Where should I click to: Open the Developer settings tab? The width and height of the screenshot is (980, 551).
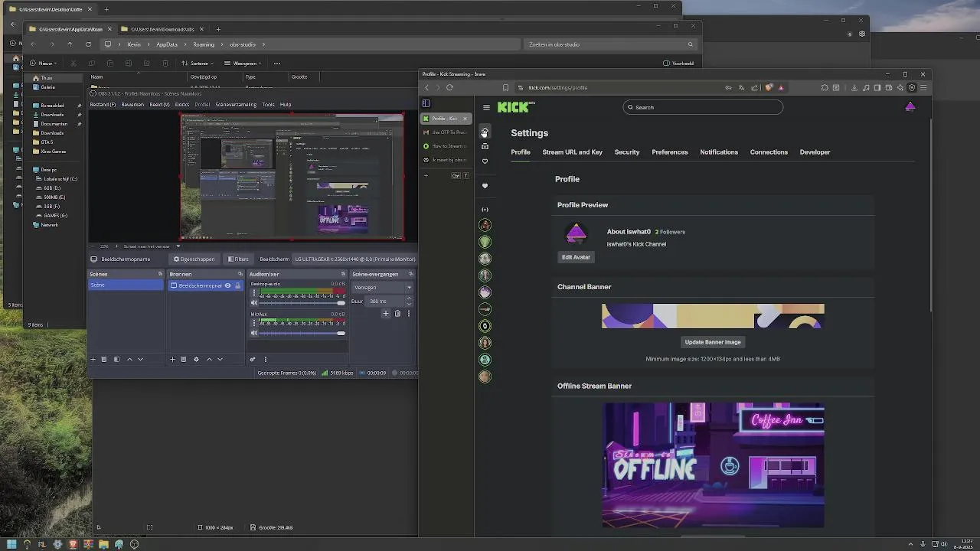tap(815, 152)
